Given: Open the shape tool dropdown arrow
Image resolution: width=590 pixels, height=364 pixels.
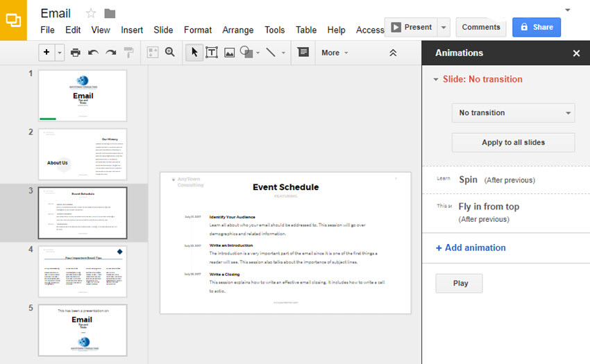Looking at the screenshot, I should (x=258, y=53).
